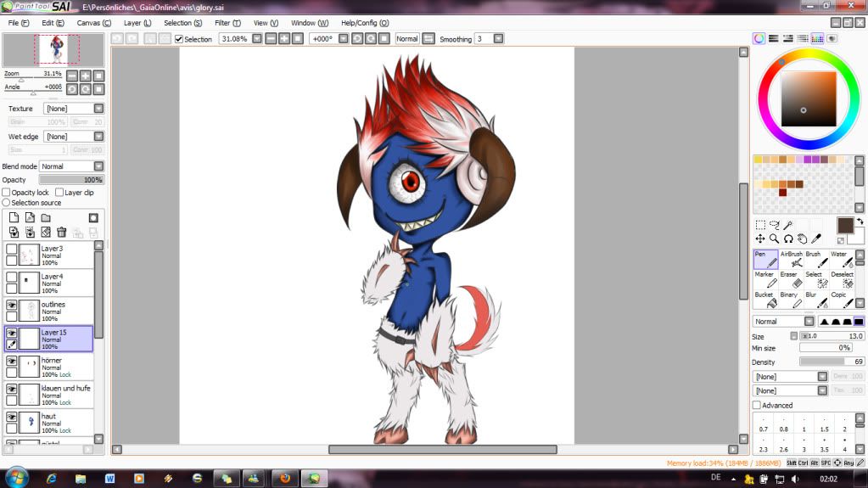Enable Opacity lock checkbox

tap(7, 192)
